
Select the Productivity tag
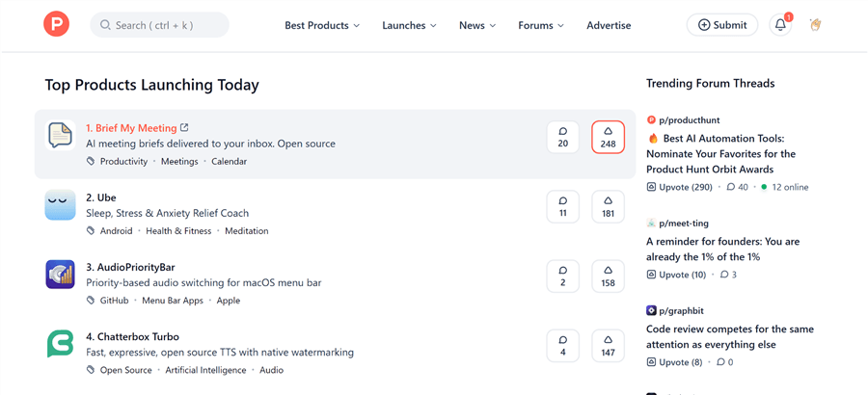124,162
